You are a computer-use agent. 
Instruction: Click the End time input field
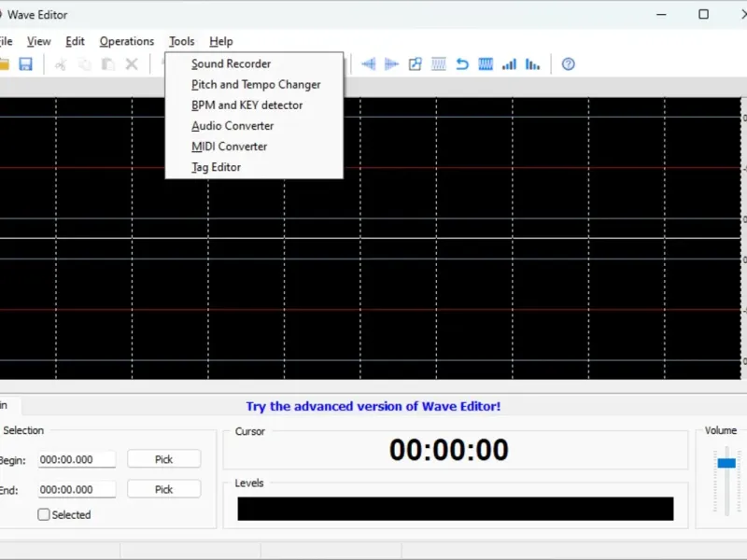click(77, 489)
